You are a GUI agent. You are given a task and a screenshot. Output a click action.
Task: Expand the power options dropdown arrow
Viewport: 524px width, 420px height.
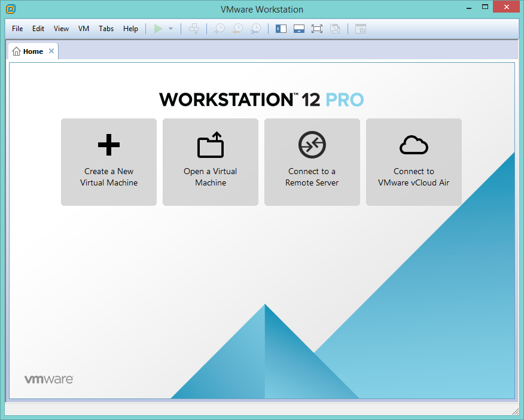coord(170,29)
